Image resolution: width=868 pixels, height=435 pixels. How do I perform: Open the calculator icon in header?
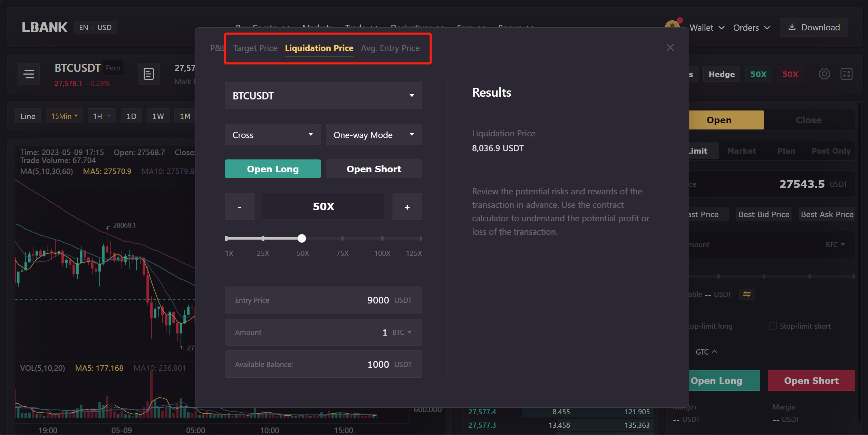[846, 74]
